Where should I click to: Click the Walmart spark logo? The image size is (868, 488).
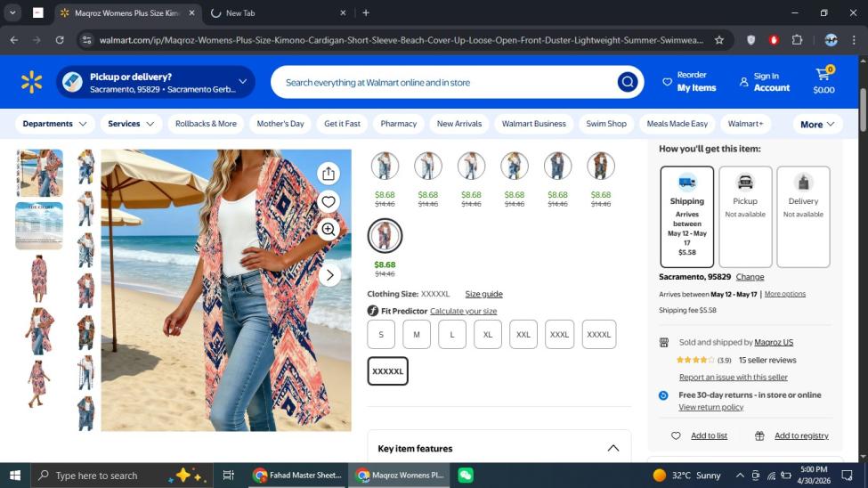point(32,82)
